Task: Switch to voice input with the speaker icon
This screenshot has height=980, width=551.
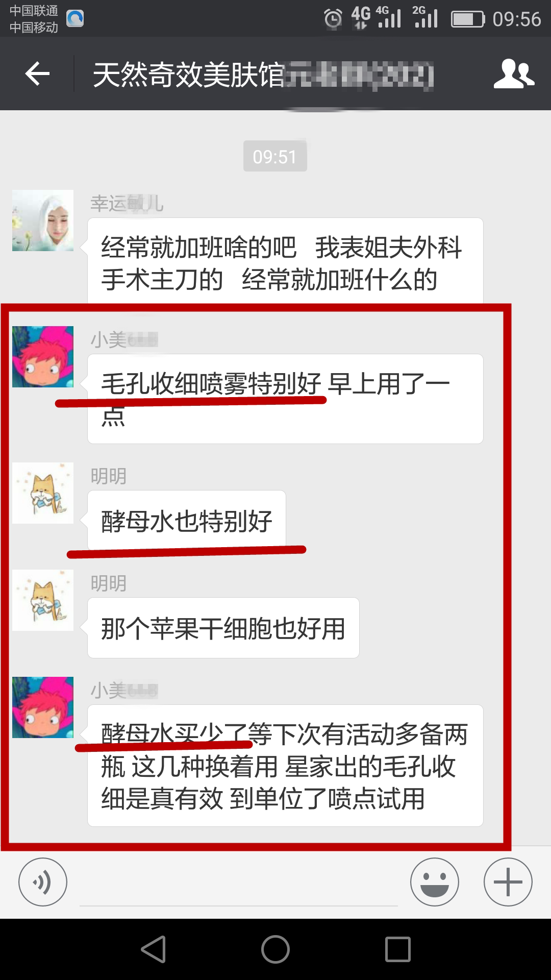Action: [43, 882]
